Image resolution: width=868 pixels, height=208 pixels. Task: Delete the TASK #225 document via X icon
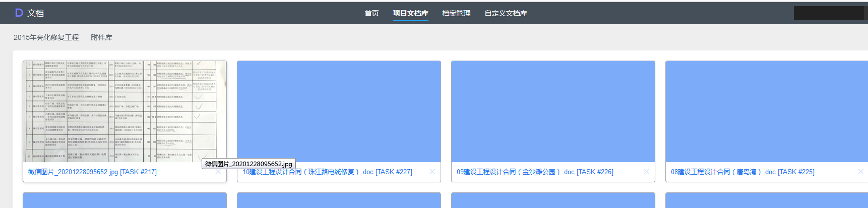[860, 172]
